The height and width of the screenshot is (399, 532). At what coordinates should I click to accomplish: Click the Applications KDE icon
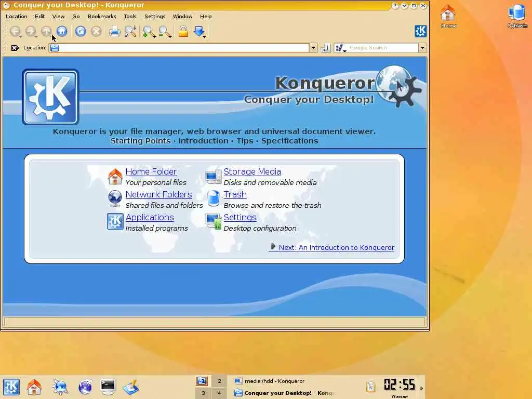115,221
